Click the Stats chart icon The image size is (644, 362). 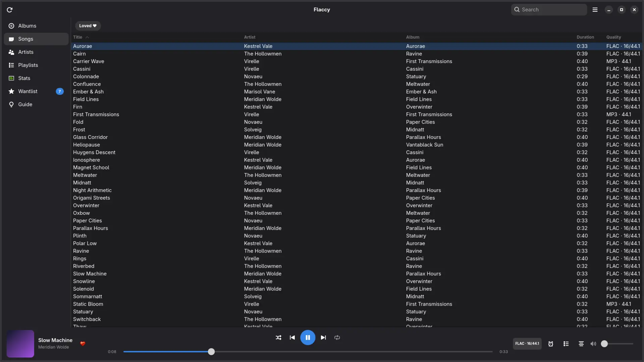click(x=11, y=78)
